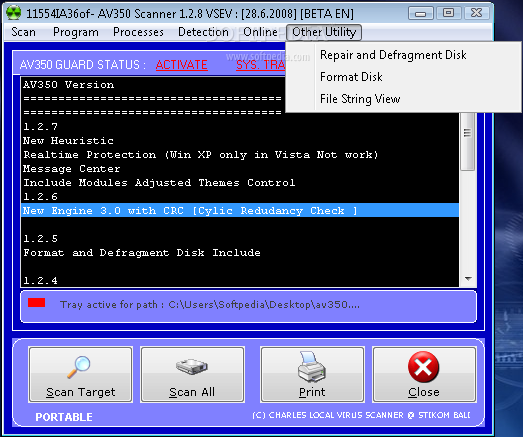Click the scrollbar down arrow
Viewport: 523px width, 437px height.
coord(468,279)
